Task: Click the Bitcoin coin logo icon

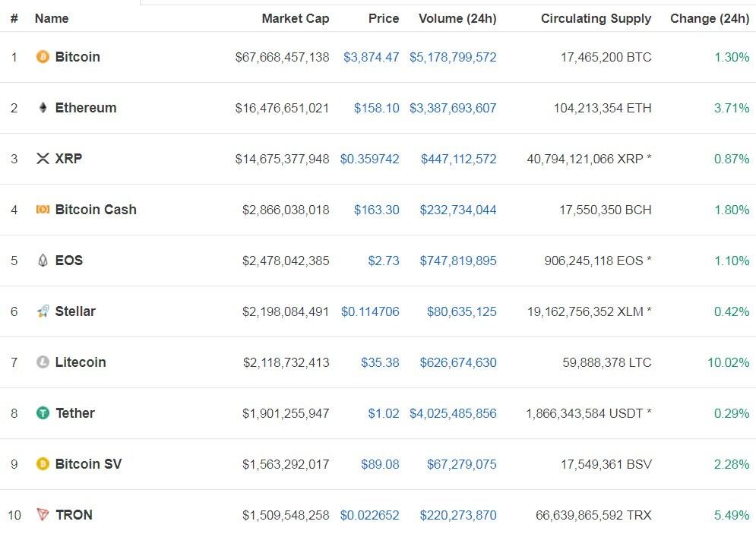Action: coord(43,57)
